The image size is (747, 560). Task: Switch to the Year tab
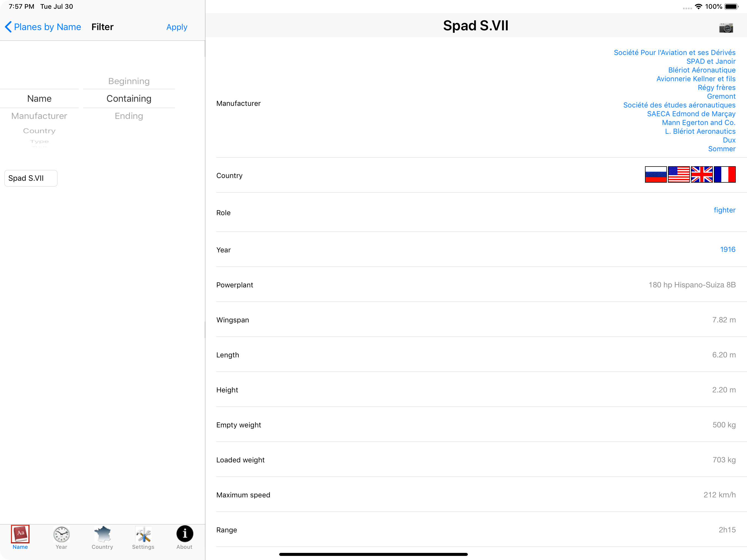coord(62,537)
